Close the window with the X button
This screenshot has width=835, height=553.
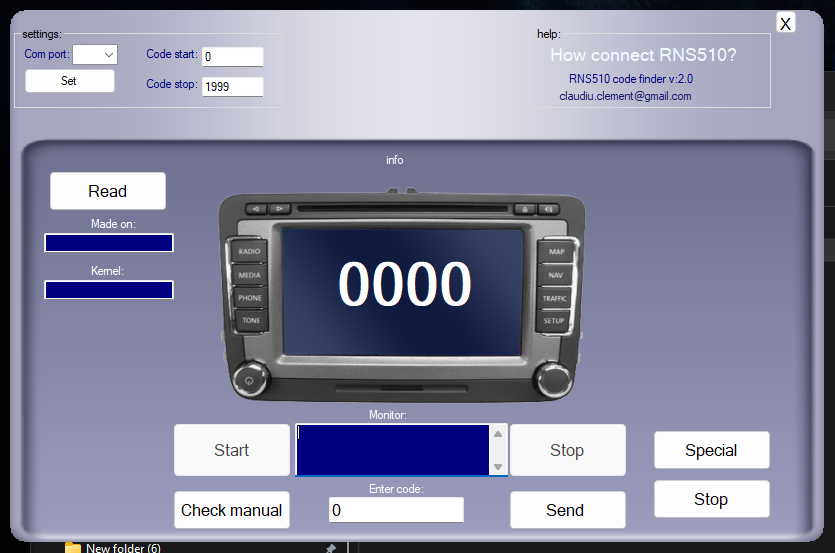pos(785,23)
